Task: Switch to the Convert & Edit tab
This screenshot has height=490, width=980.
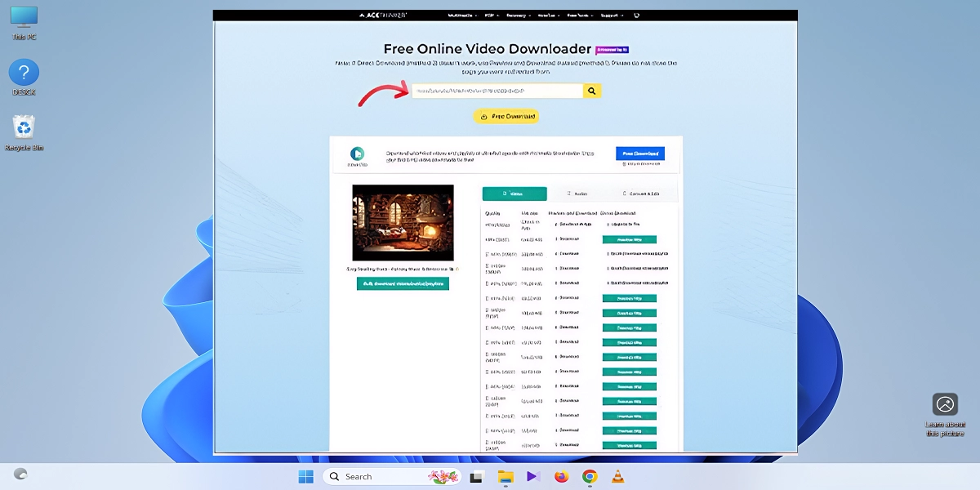Action: click(x=640, y=194)
